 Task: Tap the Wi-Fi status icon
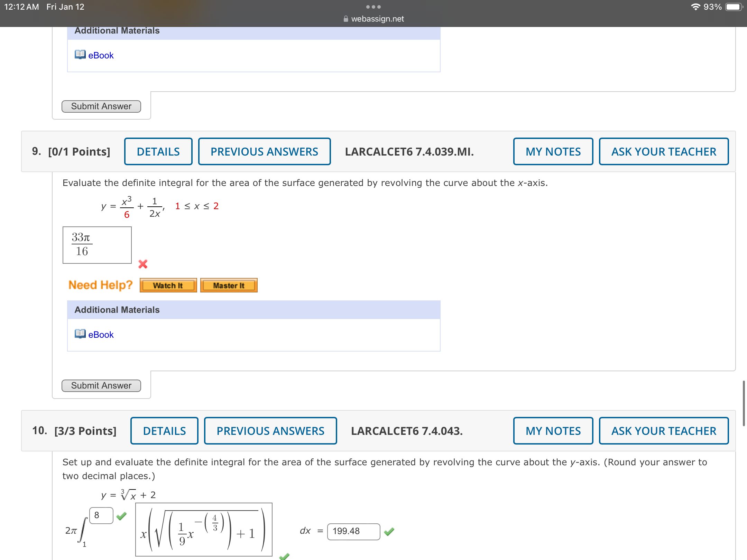(x=695, y=7)
